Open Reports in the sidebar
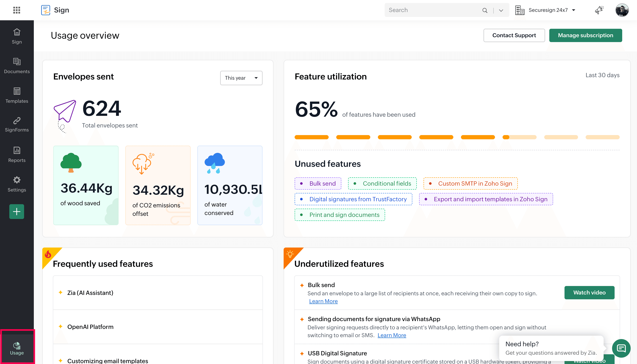637x364 pixels. [17, 155]
